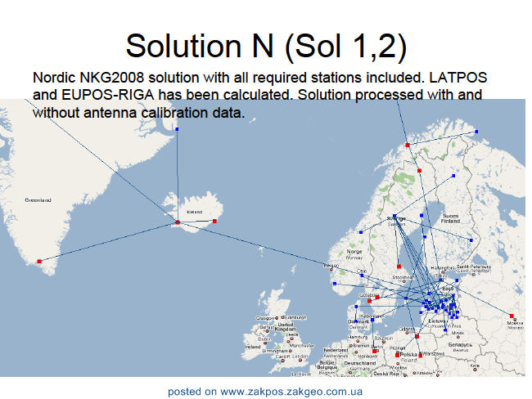Select the blue marker in eastern Finland
Image resolution: width=532 pixels, height=399 pixels.
click(x=471, y=240)
